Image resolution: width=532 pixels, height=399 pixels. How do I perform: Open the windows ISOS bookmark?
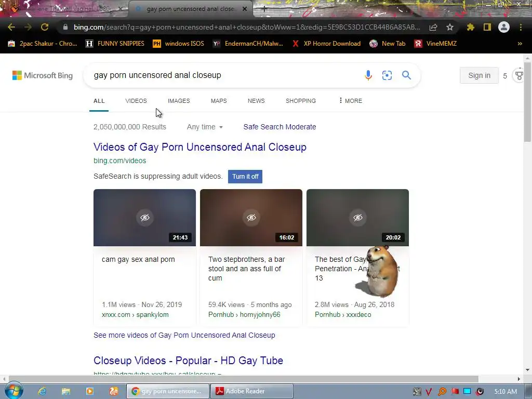(179, 44)
